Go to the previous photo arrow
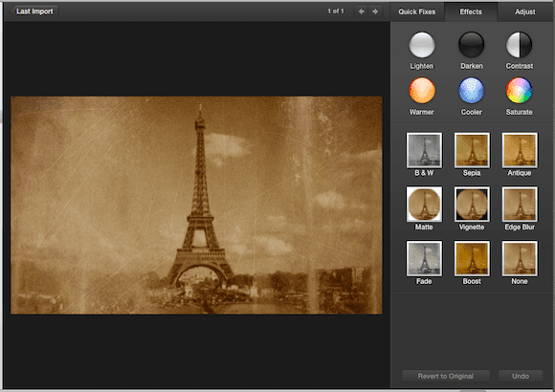 [362, 11]
